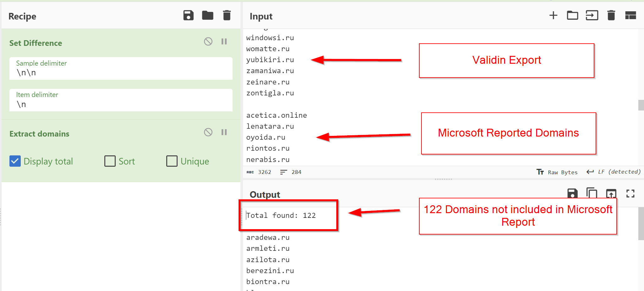Click aradewa.ru in the output
The width and height of the screenshot is (644, 291).
[x=268, y=237]
